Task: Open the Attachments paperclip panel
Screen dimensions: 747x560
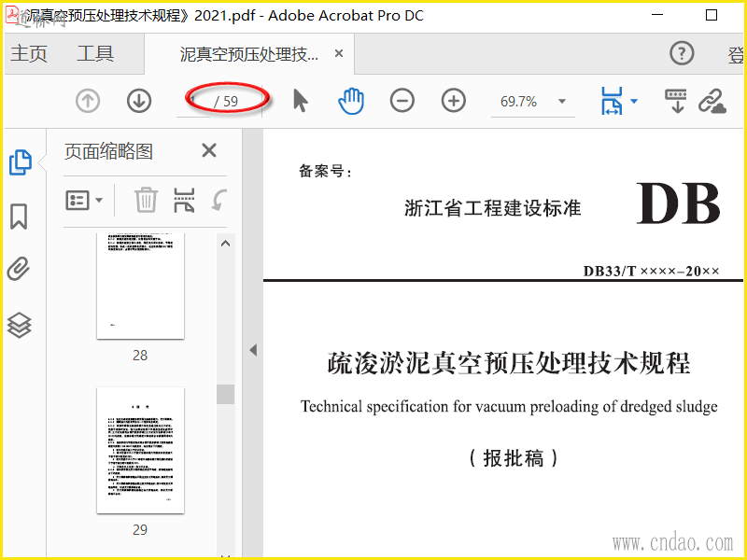Action: 19,269
